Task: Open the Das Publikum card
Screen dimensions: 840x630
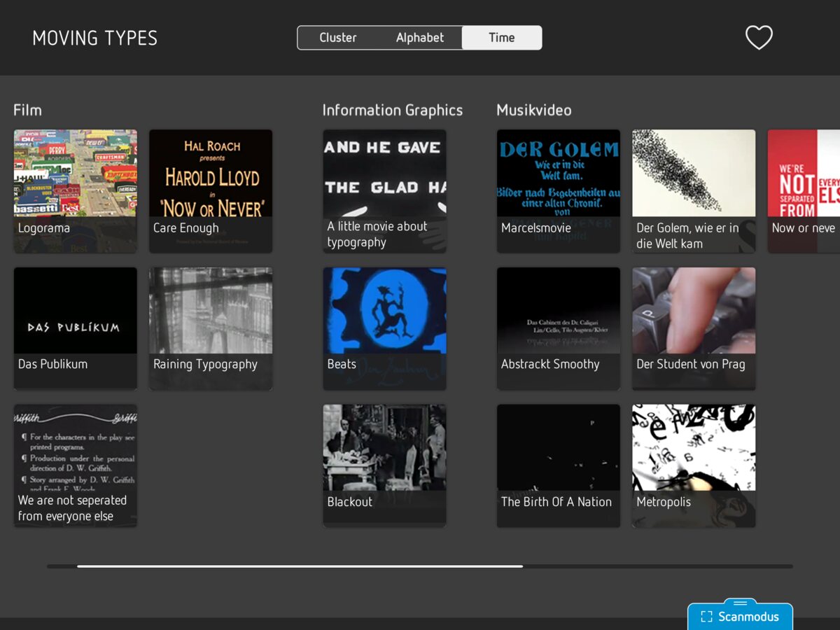Action: point(76,328)
